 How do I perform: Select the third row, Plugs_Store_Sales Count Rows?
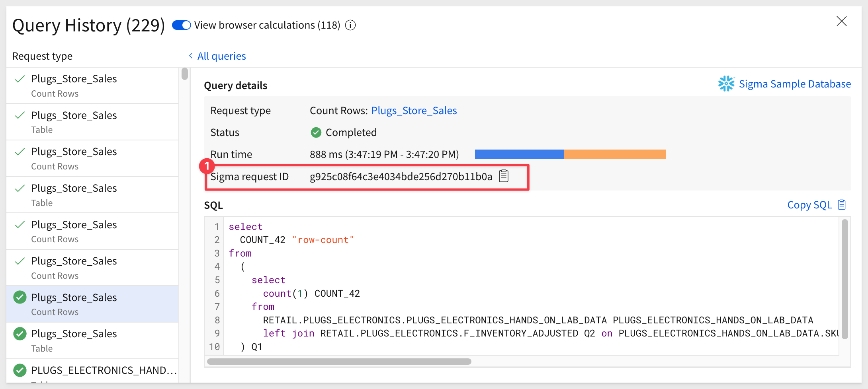coord(92,158)
